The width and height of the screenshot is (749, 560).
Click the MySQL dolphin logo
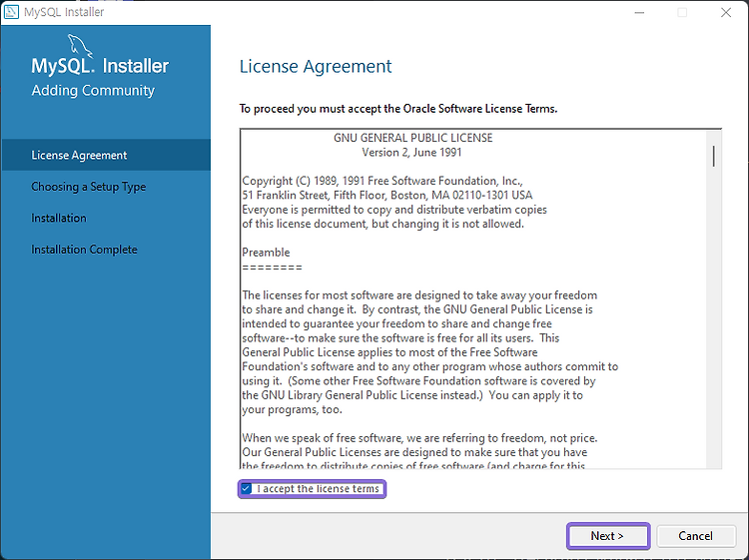pyautogui.click(x=80, y=46)
